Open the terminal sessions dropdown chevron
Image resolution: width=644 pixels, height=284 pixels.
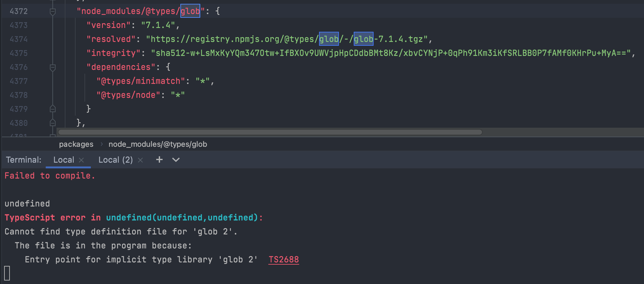(176, 160)
